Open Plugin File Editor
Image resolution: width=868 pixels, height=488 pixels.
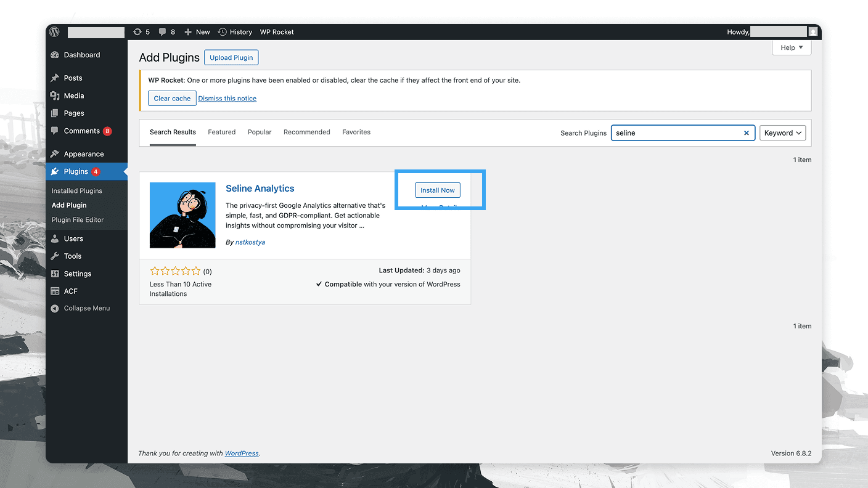tap(78, 220)
